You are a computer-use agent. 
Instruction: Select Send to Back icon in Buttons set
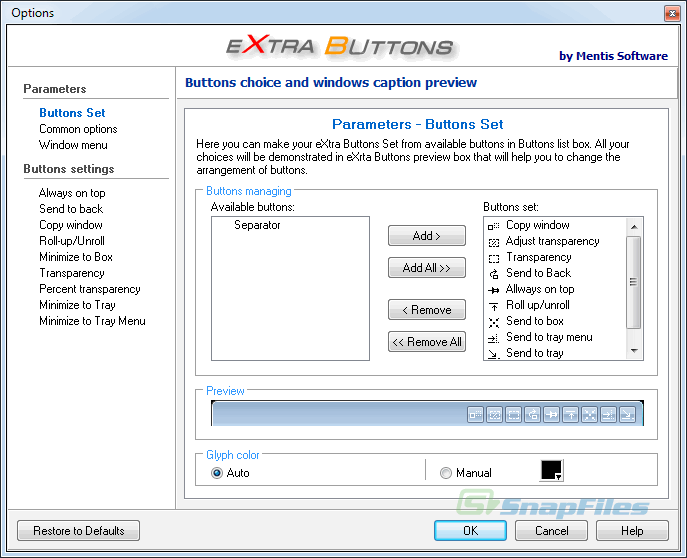[493, 274]
